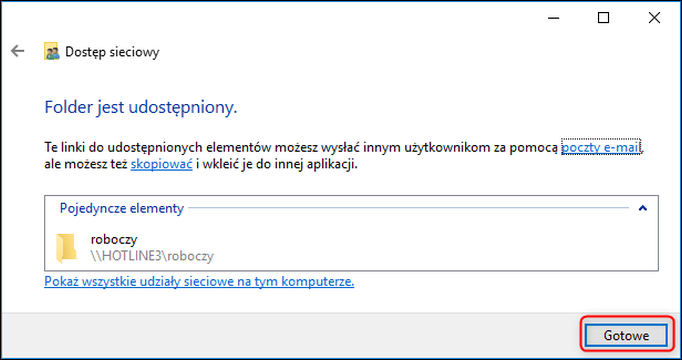Click the Gotowe button
Image resolution: width=682 pixels, height=360 pixels.
coord(626,336)
